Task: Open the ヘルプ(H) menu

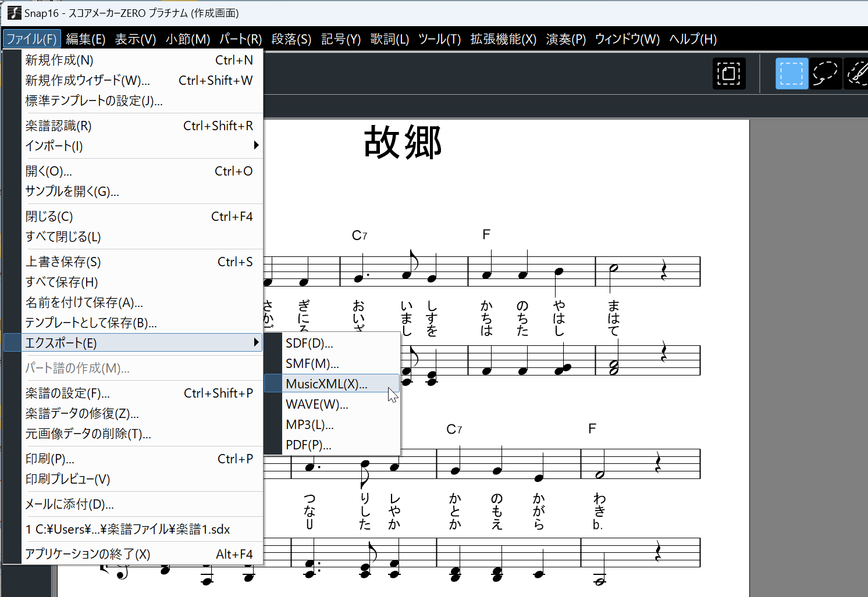Action: click(x=693, y=39)
